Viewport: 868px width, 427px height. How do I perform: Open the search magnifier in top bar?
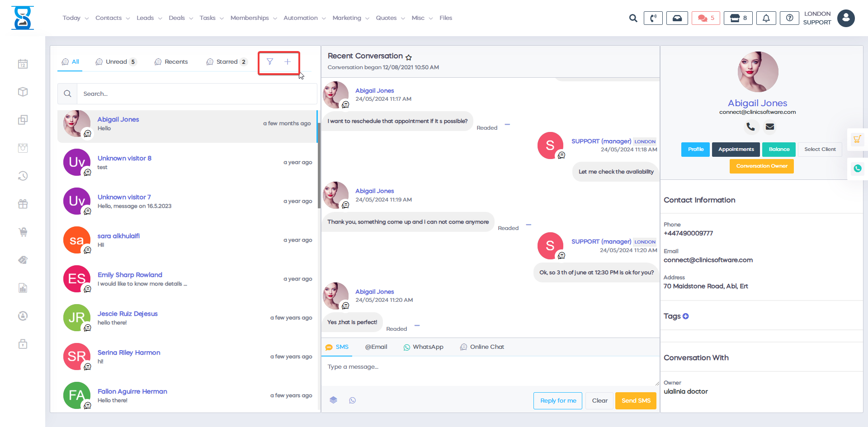coord(633,18)
